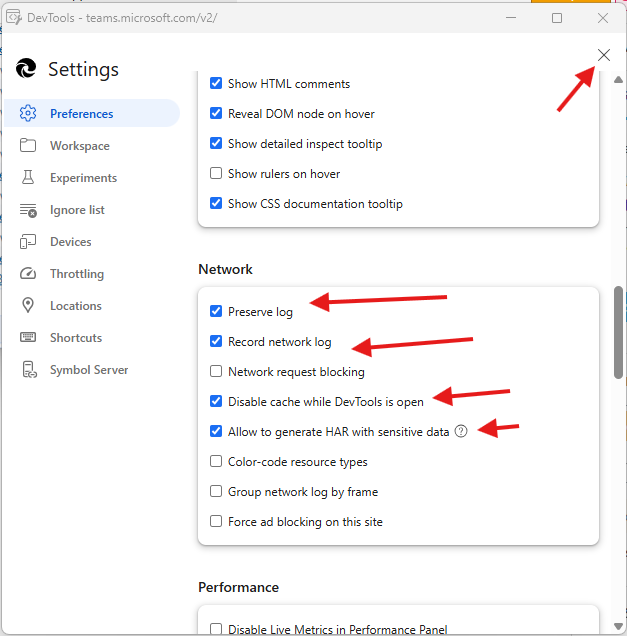Image resolution: width=627 pixels, height=636 pixels.
Task: Click the Ignore list icon
Action: point(28,210)
